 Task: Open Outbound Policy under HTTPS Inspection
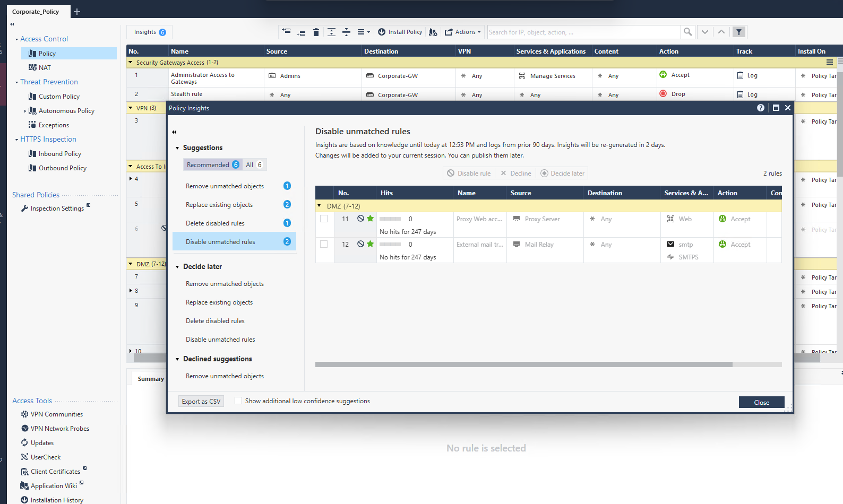point(57,168)
